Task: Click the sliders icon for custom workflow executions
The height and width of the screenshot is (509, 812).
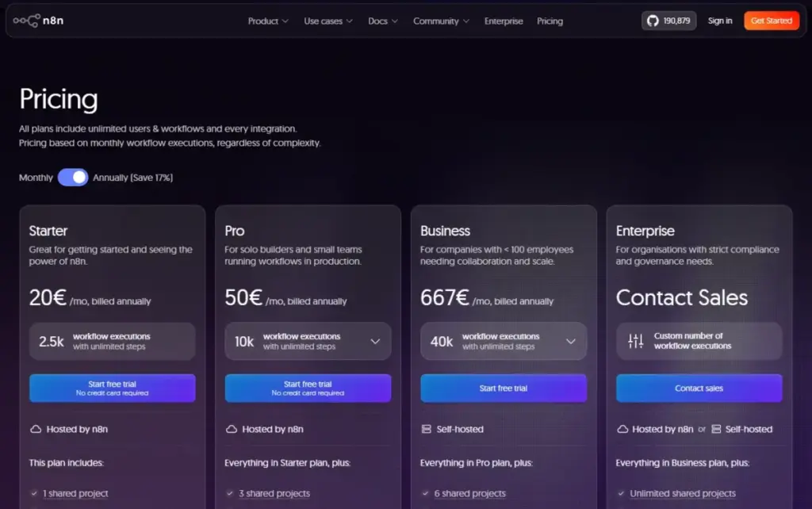Action: 635,341
